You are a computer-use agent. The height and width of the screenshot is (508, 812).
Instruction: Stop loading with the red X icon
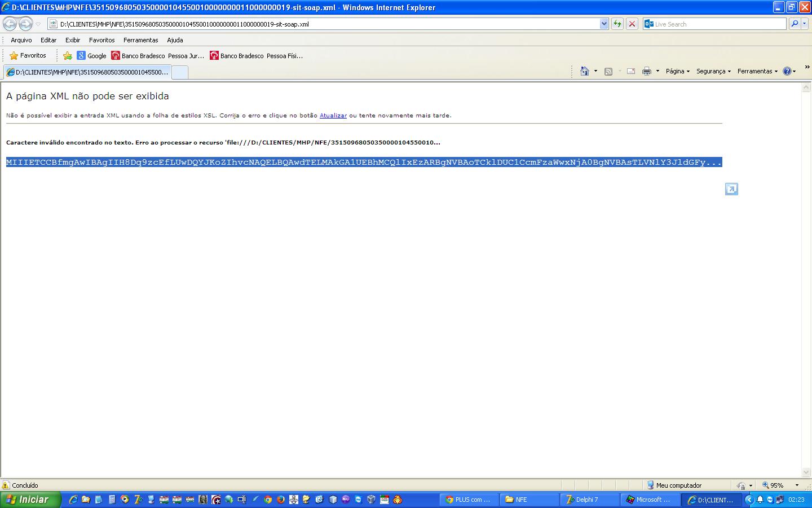click(x=632, y=24)
